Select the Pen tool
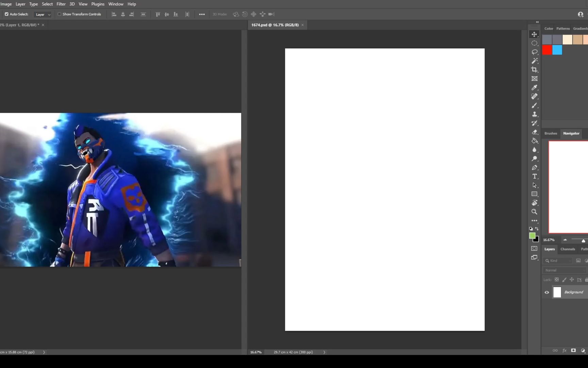This screenshot has height=368, width=588. pyautogui.click(x=534, y=167)
